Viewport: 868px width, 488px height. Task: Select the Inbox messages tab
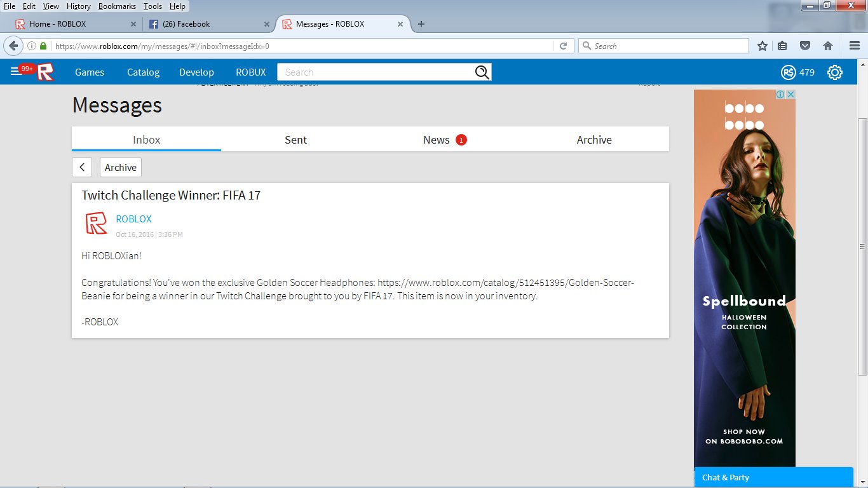(146, 140)
